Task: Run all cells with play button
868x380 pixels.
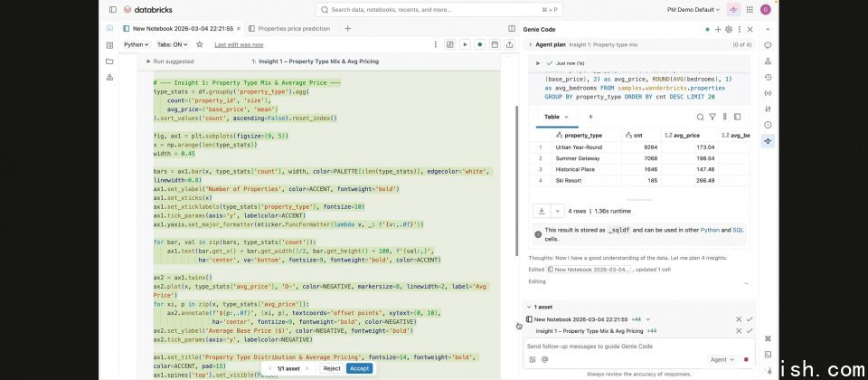Action: point(465,43)
